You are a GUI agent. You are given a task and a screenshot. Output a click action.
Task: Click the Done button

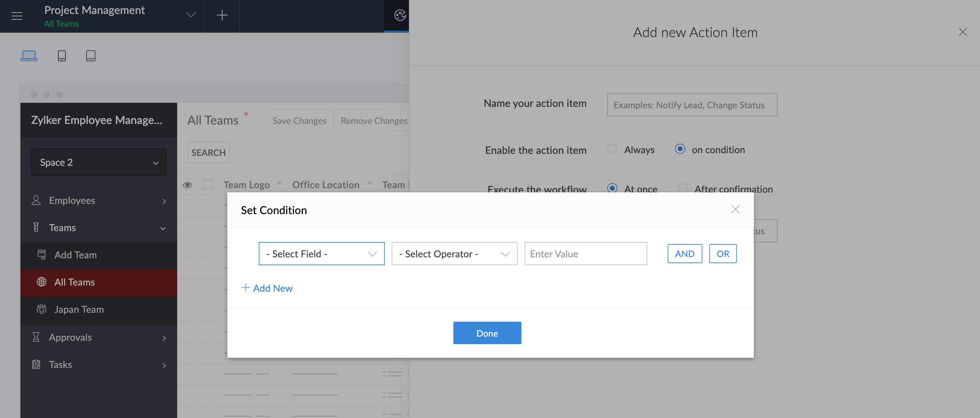pos(487,333)
